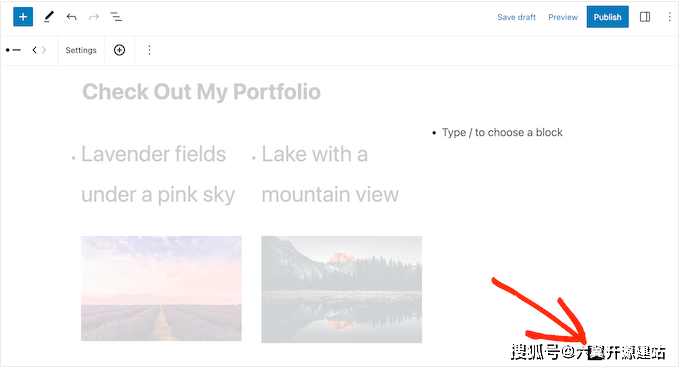Open block toolbar more options menu
The image size is (680, 369).
pyautogui.click(x=149, y=50)
